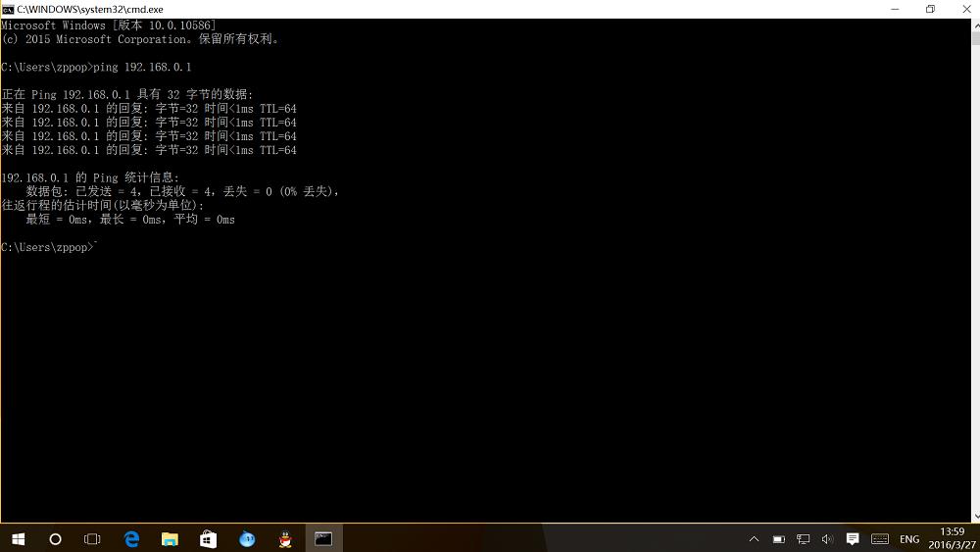This screenshot has width=980, height=552.
Task: Open touch keyboard tray icon
Action: (x=880, y=539)
